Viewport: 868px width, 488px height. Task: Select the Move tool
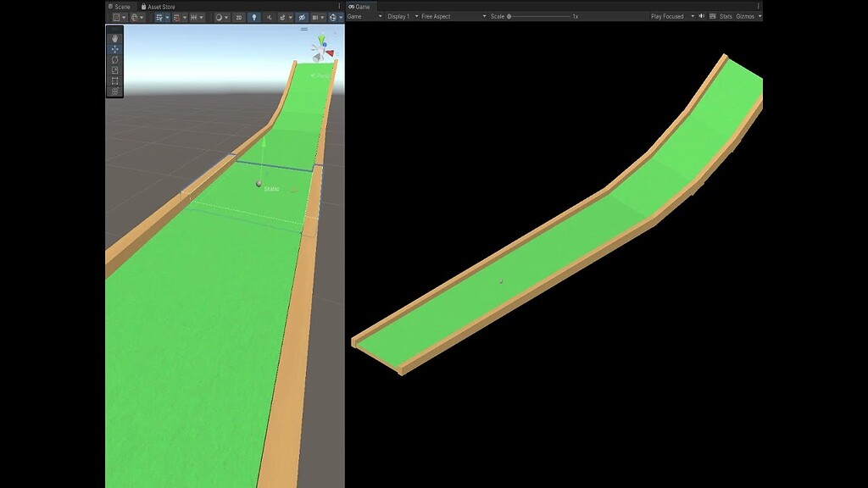click(x=114, y=50)
